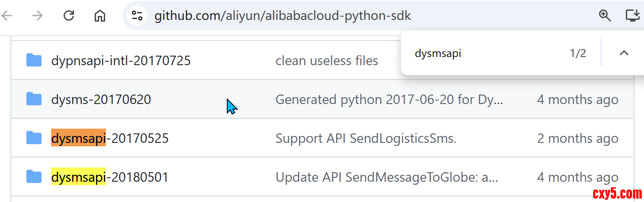Reload the current page

(69, 16)
